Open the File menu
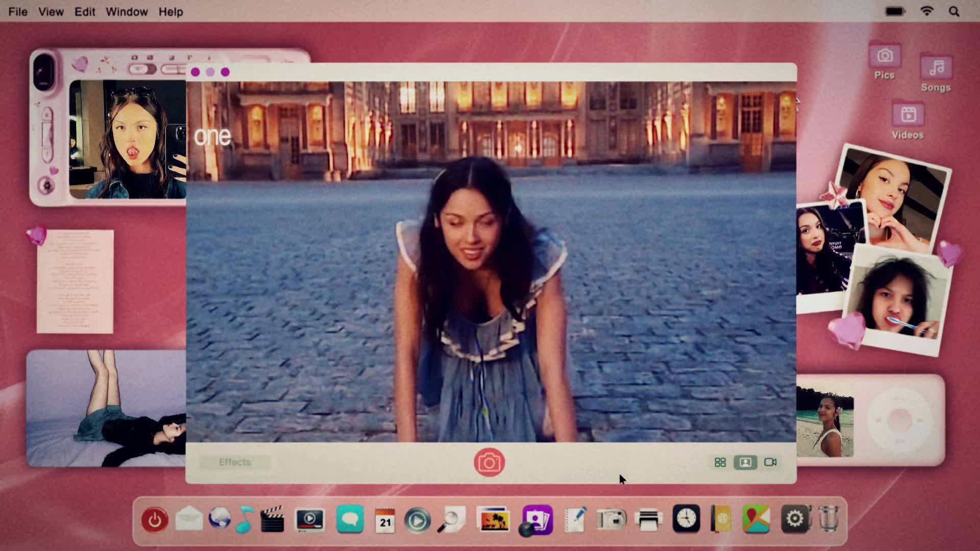Screen dimensions: 980x551 (18, 11)
